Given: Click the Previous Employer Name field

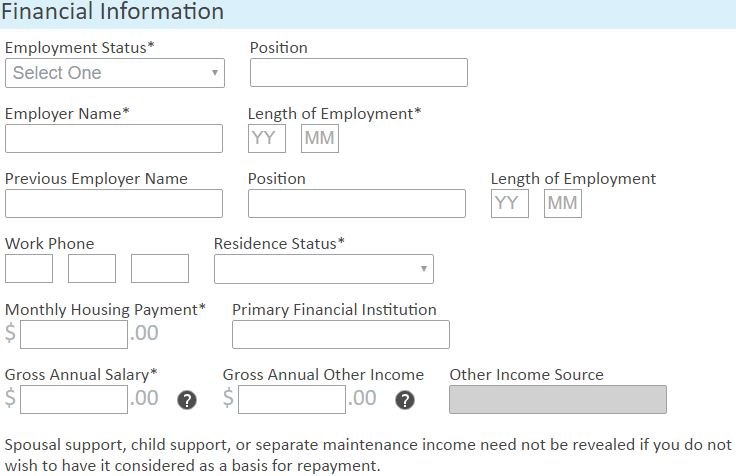Looking at the screenshot, I should [x=114, y=203].
